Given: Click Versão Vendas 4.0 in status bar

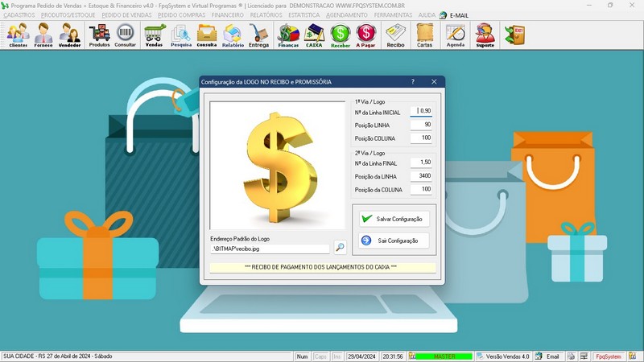Looking at the screenshot, I should tap(507, 356).
